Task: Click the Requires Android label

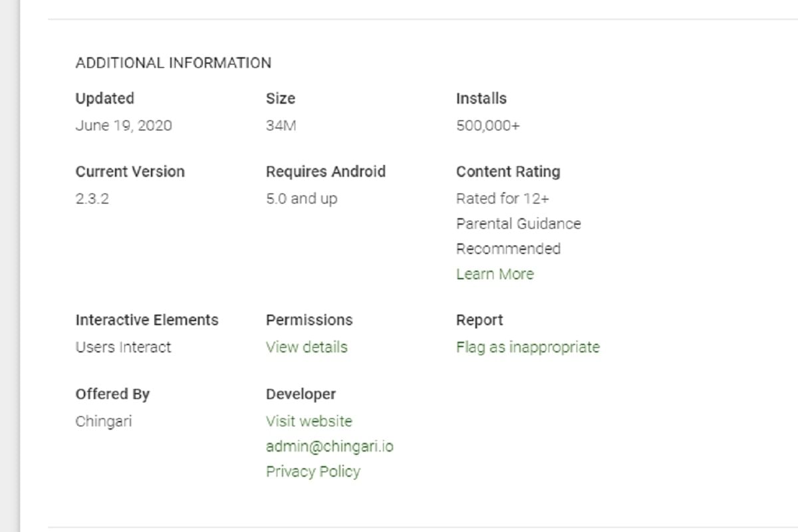Action: point(325,172)
